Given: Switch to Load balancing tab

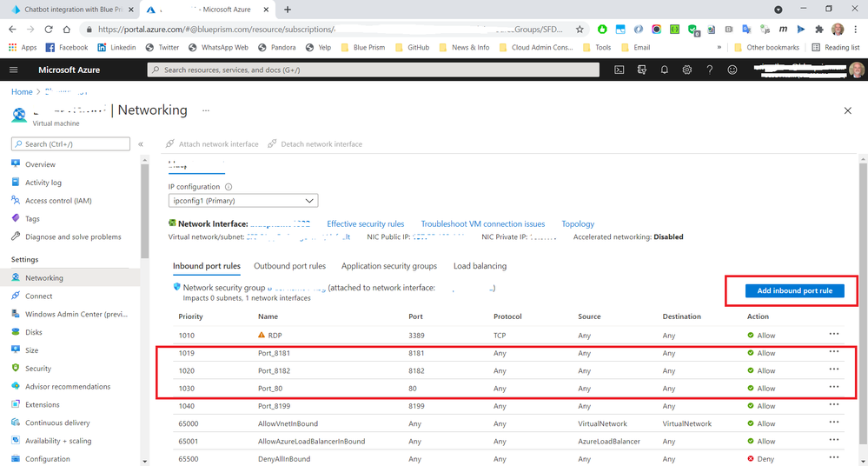Looking at the screenshot, I should click(480, 266).
